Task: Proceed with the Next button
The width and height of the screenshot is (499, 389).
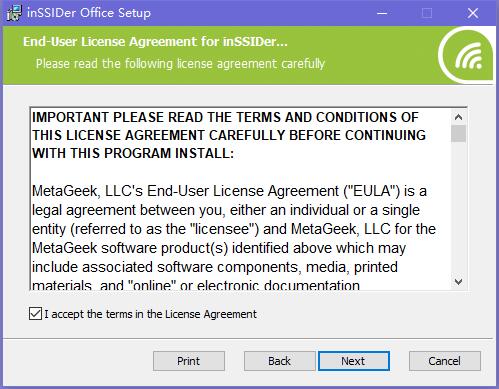Action: pos(354,361)
